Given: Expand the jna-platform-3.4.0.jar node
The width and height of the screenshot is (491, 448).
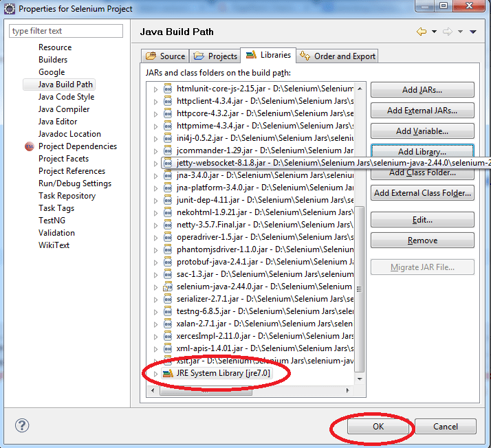Looking at the screenshot, I should coord(155,188).
